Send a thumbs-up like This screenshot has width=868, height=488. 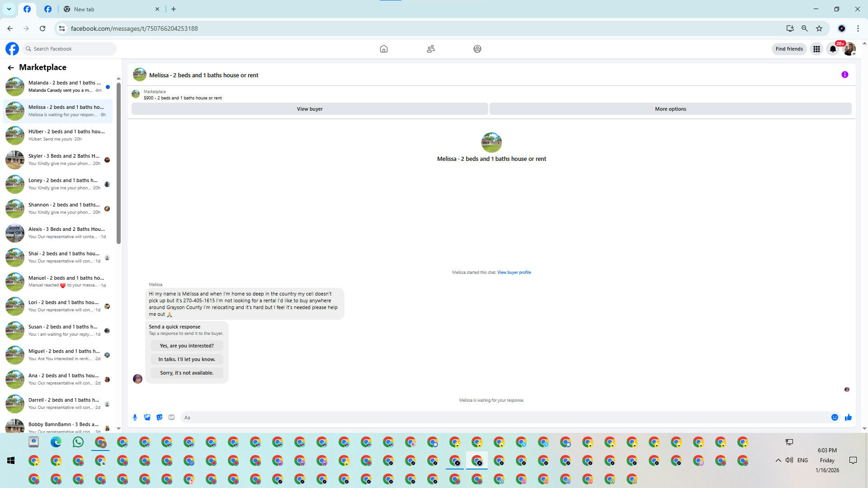[x=848, y=418]
